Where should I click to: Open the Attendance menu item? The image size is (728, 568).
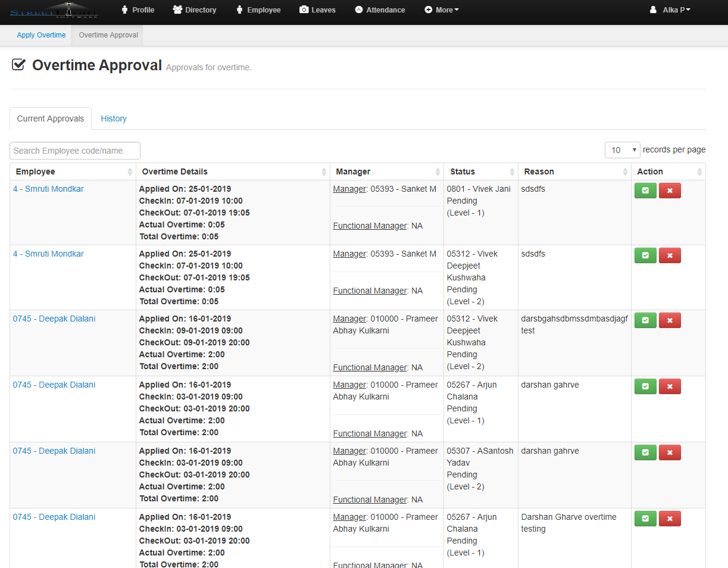click(x=380, y=10)
